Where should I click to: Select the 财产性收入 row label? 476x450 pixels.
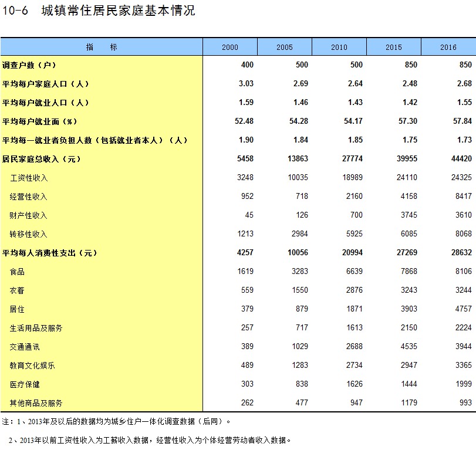[29, 215]
